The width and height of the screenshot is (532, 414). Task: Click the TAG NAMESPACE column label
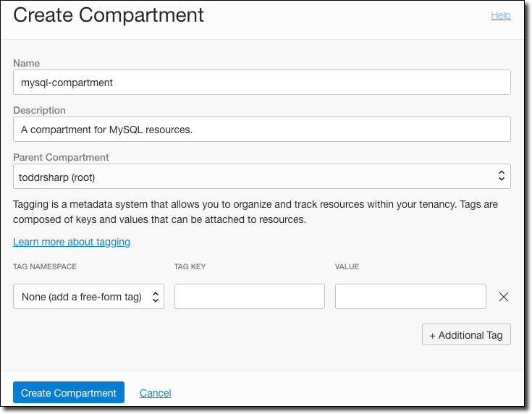(45, 267)
